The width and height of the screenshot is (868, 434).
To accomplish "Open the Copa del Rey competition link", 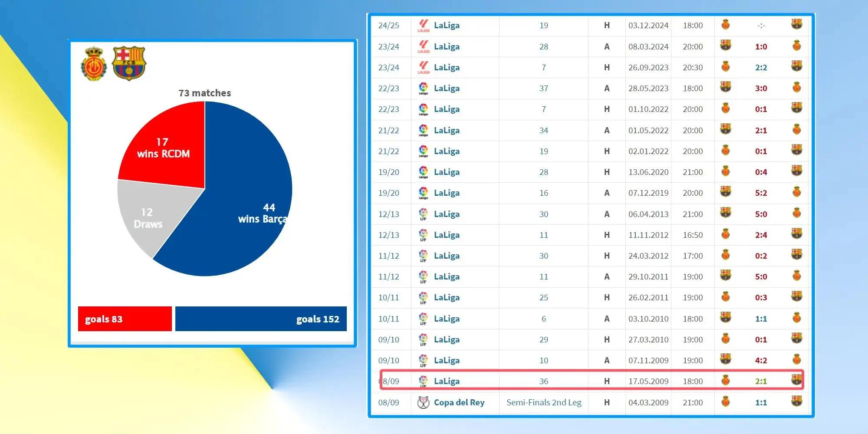I will pos(459,402).
